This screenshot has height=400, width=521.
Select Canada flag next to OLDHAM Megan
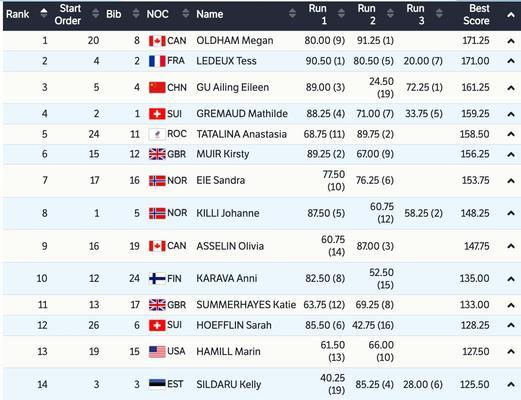coord(157,41)
